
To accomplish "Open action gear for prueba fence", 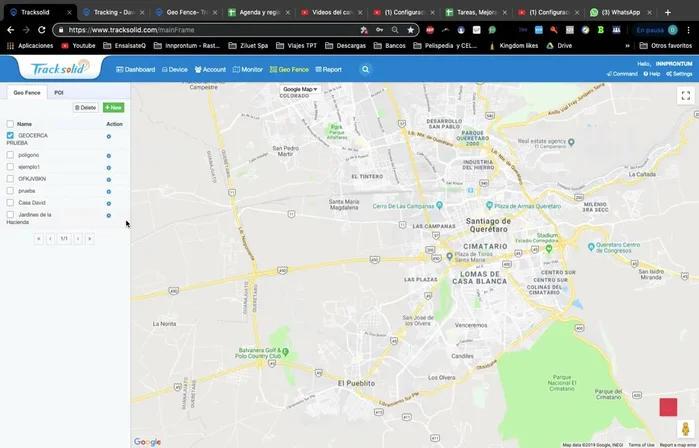I will click(x=109, y=192).
